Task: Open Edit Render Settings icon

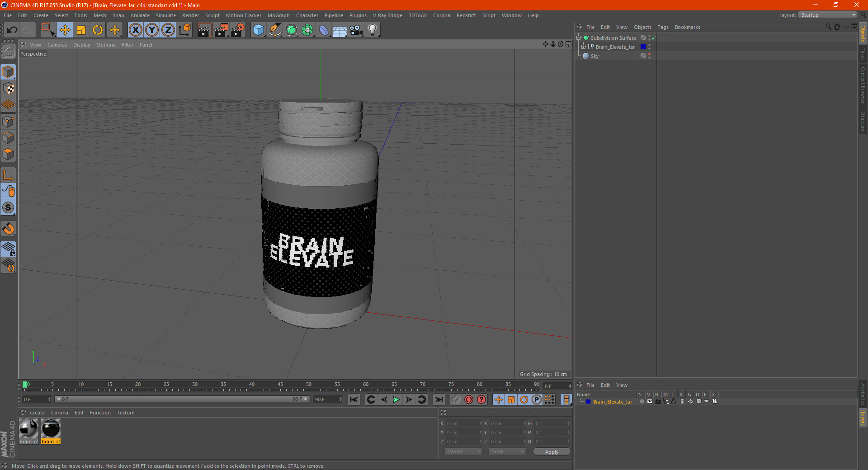Action: [238, 30]
